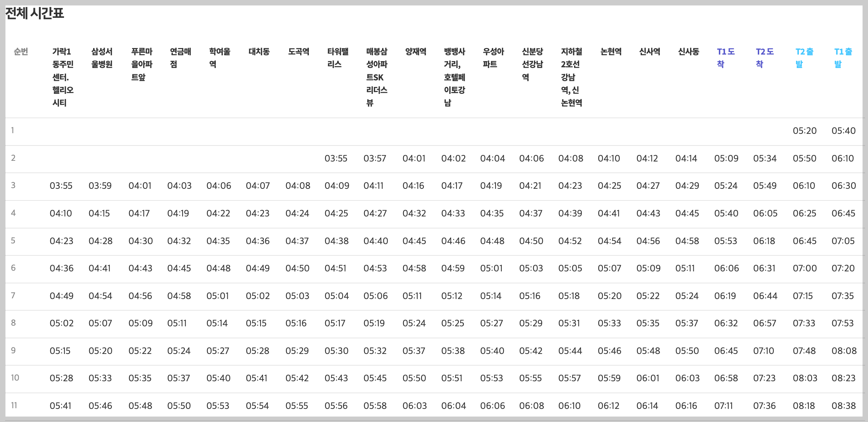Click the 신사역 column header
The image size is (868, 422).
pos(649,52)
